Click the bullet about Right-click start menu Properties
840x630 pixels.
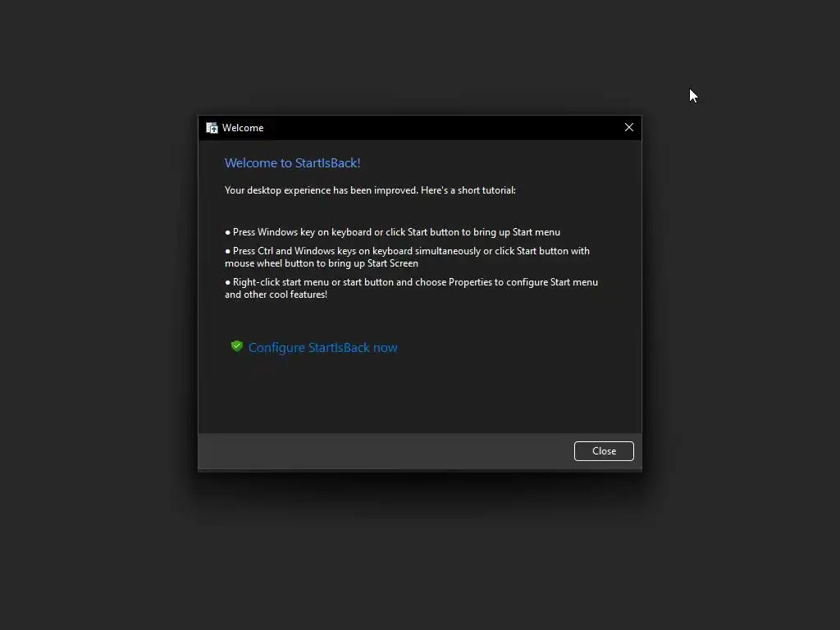(412, 288)
